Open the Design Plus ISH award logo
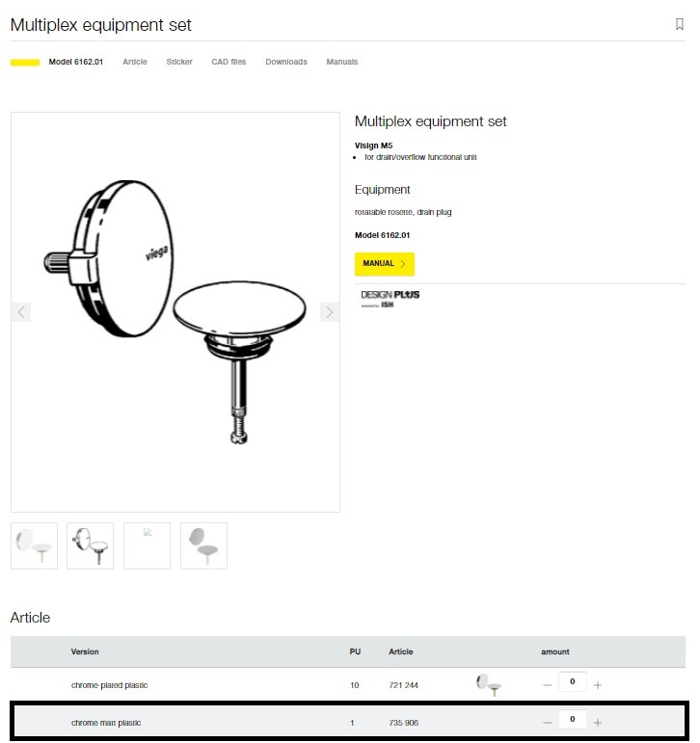Screen dimensions: 700x743 390,299
